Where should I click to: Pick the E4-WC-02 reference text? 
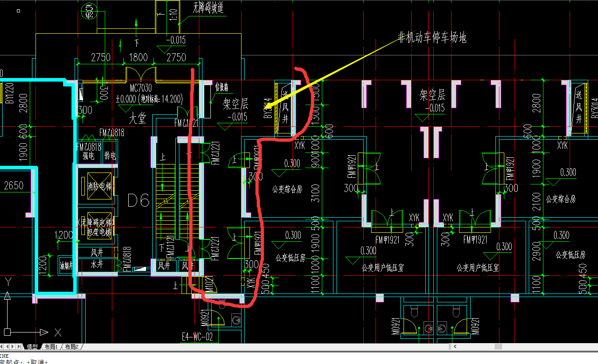point(198,337)
